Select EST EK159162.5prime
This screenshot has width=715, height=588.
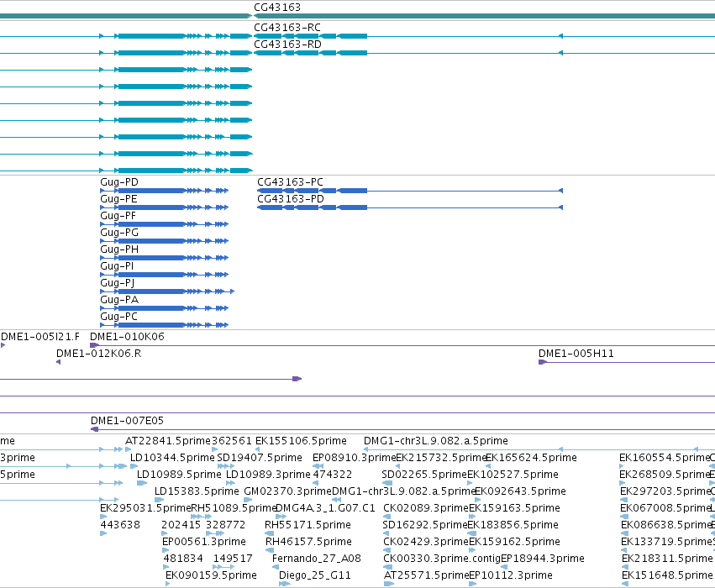(514, 542)
